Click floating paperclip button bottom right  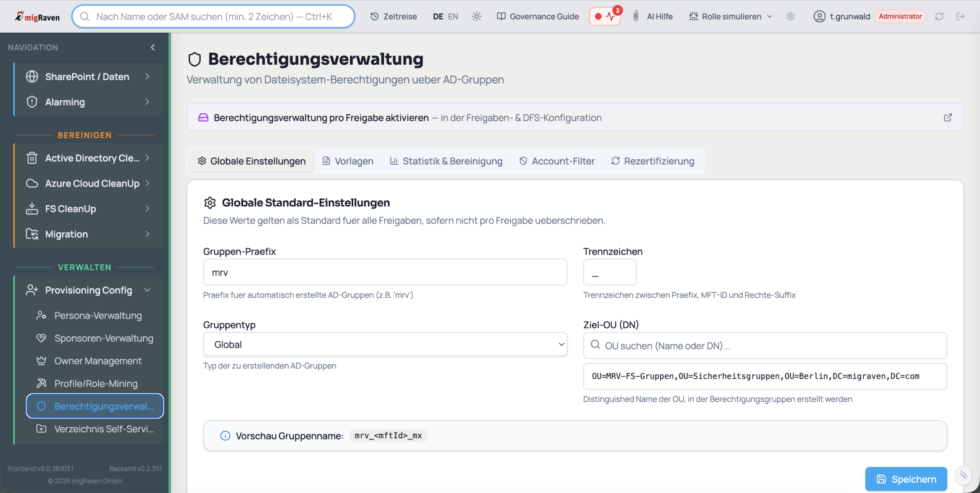click(x=963, y=475)
